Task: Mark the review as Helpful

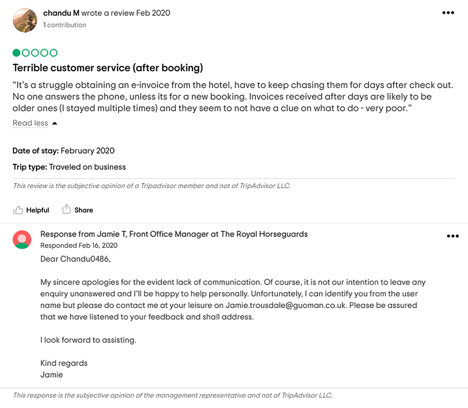Action: coord(31,210)
